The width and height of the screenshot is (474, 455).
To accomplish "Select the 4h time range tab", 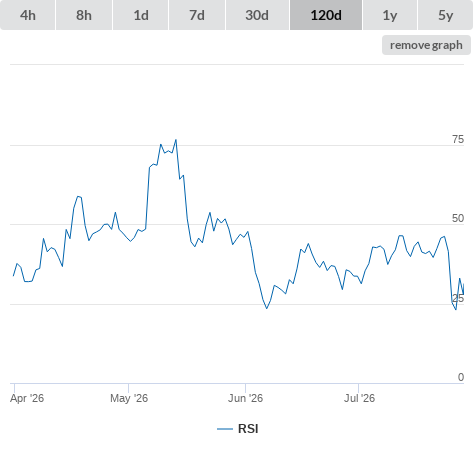I will click(28, 15).
